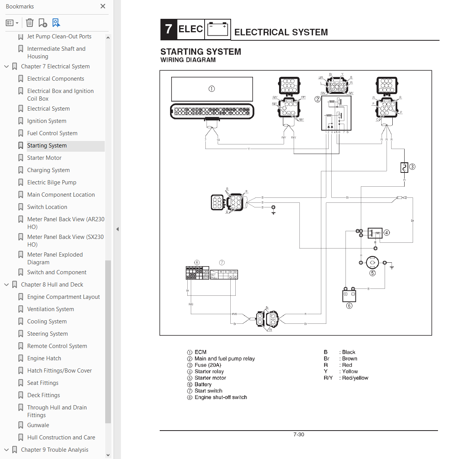Click the bookmarks panel scrollbar thumb
The height and width of the screenshot is (459, 476).
108,342
